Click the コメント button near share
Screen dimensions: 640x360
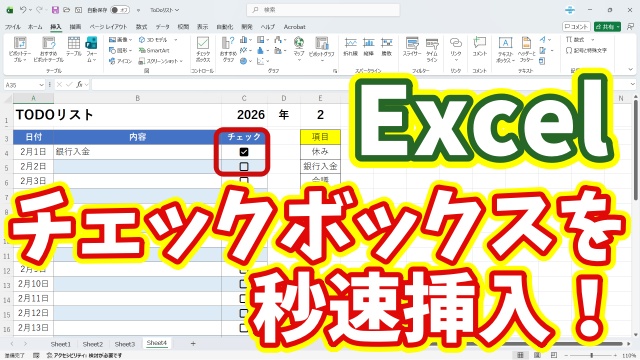pyautogui.click(x=576, y=27)
